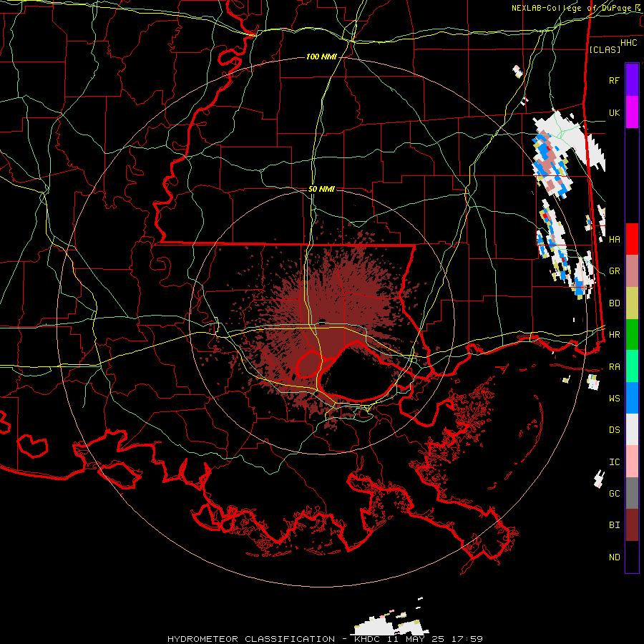Click the BD legend label

tap(614, 303)
